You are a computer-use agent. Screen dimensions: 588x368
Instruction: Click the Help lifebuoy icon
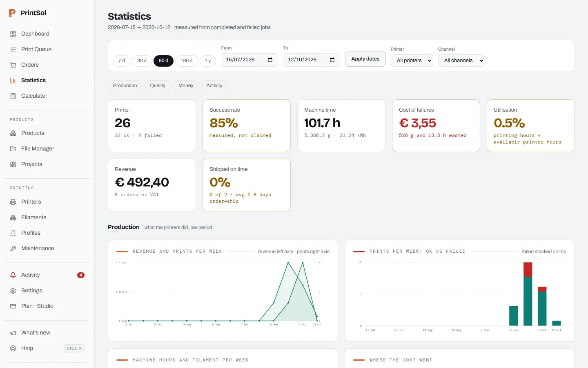click(13, 348)
